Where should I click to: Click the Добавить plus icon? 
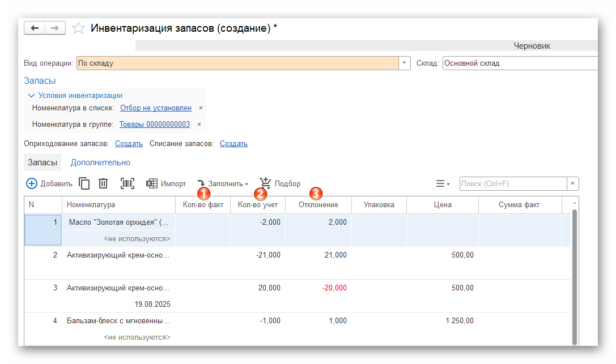tap(32, 183)
